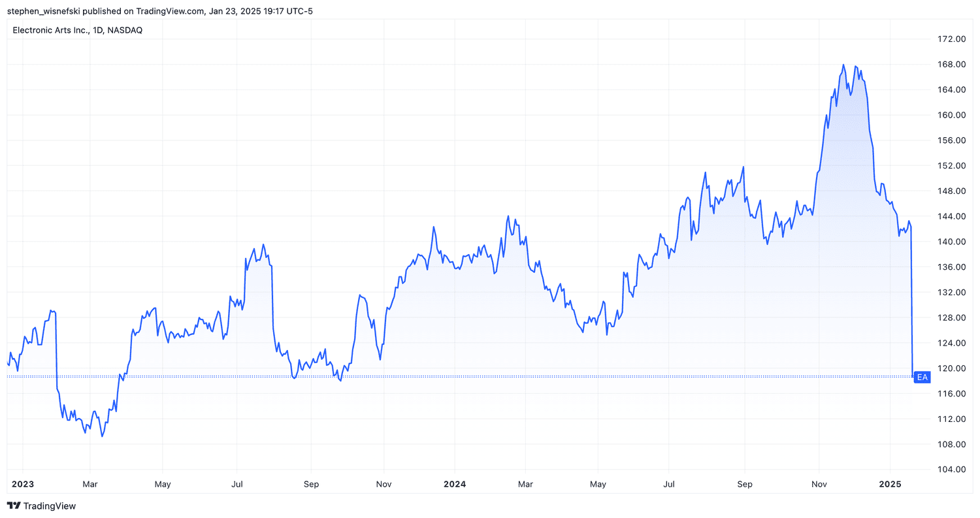Click the 128.00 price axis label

[x=952, y=318]
